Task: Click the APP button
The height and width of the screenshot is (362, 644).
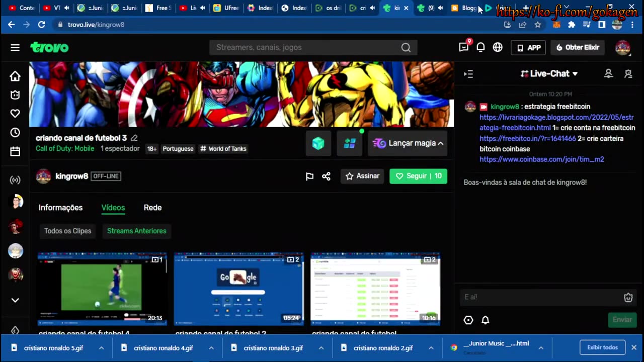Action: coord(528,48)
